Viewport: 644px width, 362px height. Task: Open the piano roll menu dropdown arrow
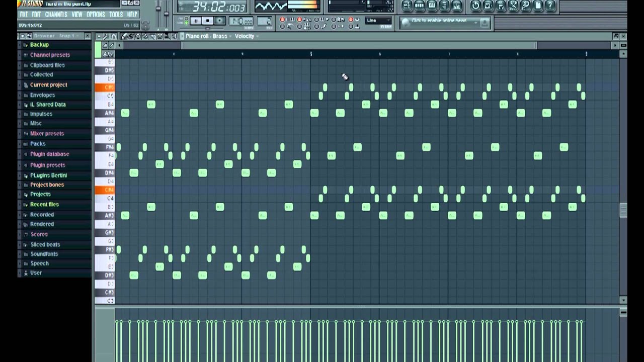tap(99, 36)
